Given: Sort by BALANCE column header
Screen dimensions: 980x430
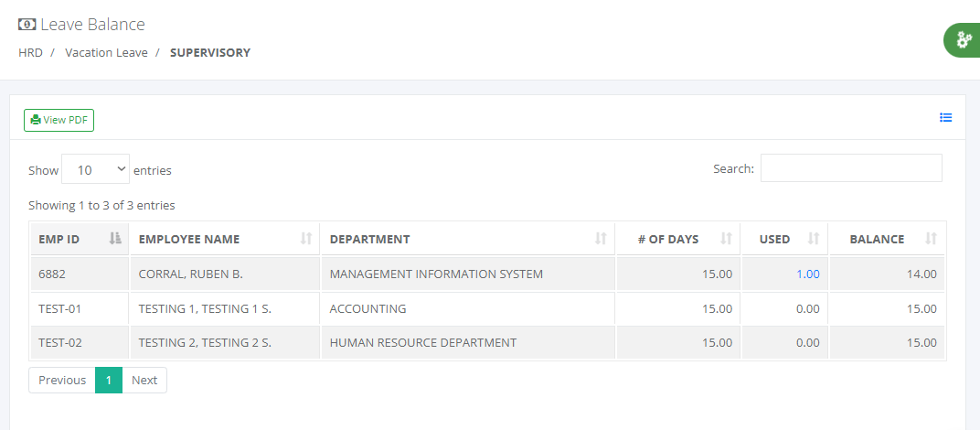Looking at the screenshot, I should click(887, 239).
